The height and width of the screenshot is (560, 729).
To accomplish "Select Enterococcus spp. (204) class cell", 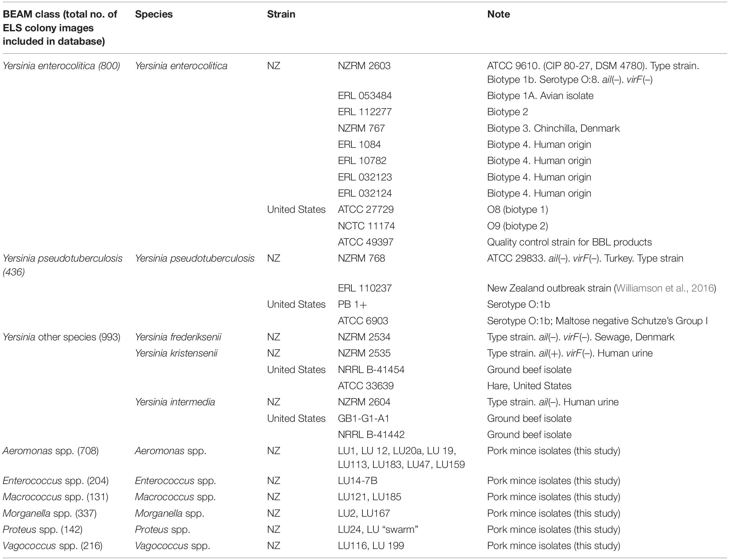I will pos(55,481).
